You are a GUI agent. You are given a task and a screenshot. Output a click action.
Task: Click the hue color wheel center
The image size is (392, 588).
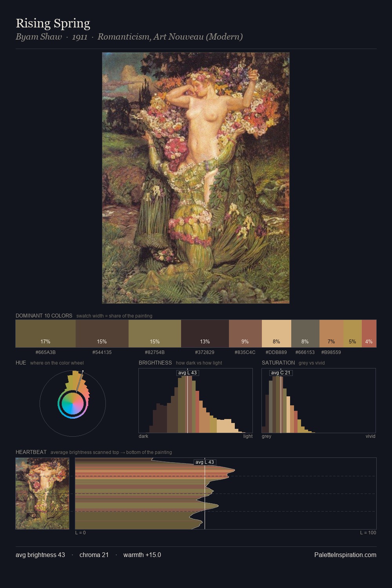[73, 403]
